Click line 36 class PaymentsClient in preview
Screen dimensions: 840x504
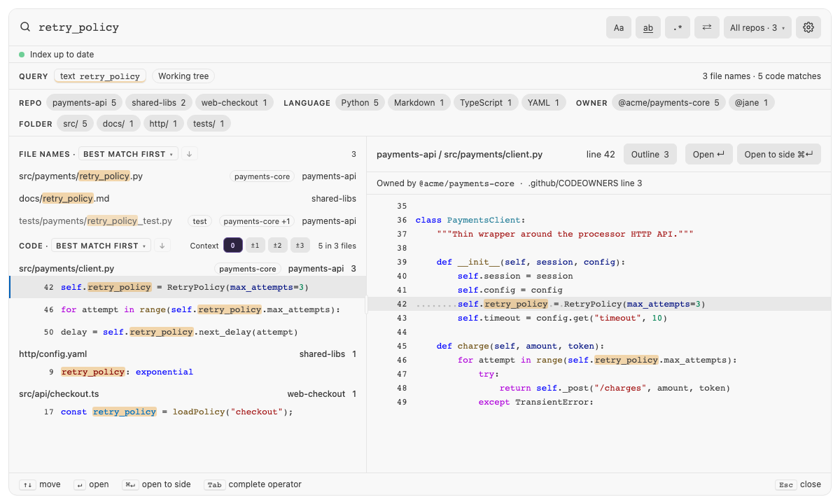click(599, 220)
